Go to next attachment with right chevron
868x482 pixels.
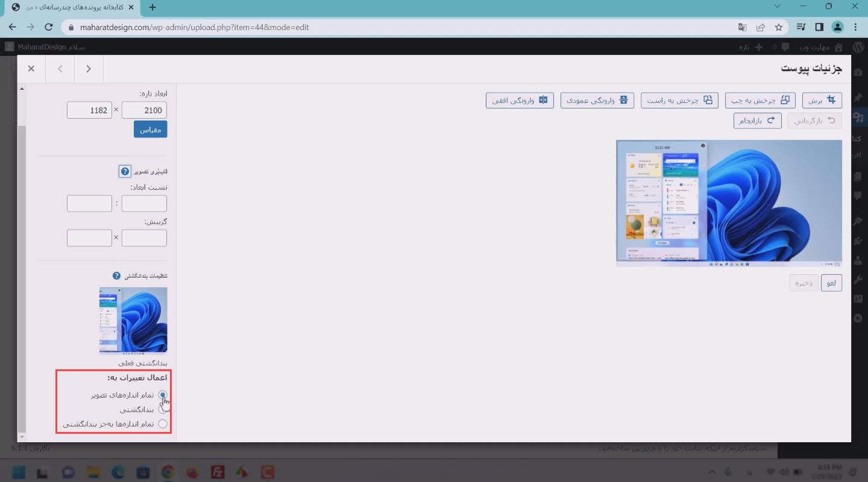coord(89,69)
